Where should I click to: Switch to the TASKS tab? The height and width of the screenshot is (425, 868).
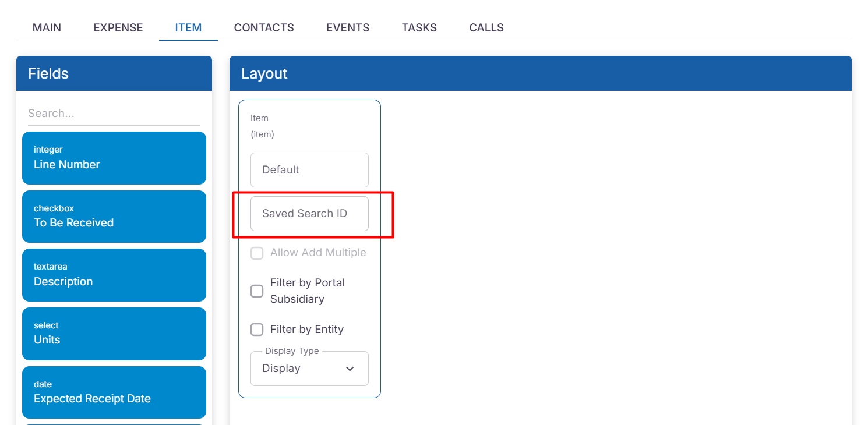pyautogui.click(x=419, y=27)
